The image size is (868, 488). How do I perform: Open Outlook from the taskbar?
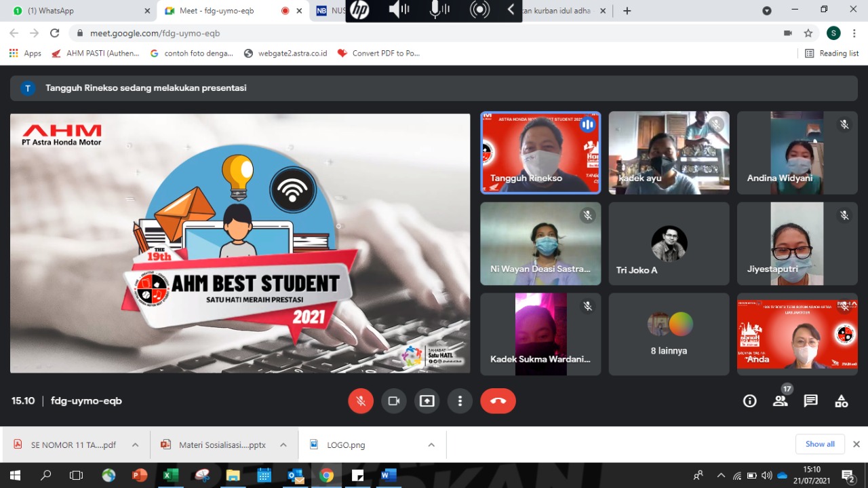(295, 475)
